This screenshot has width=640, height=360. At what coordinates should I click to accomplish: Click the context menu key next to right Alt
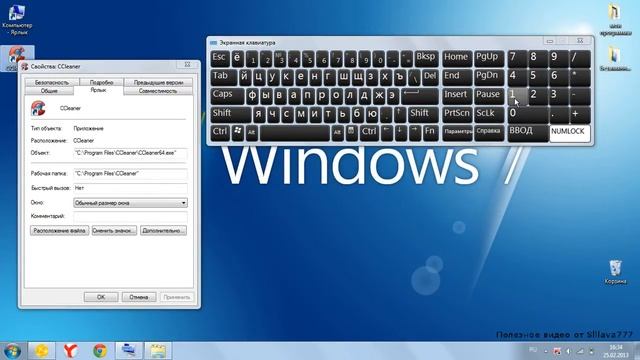351,133
